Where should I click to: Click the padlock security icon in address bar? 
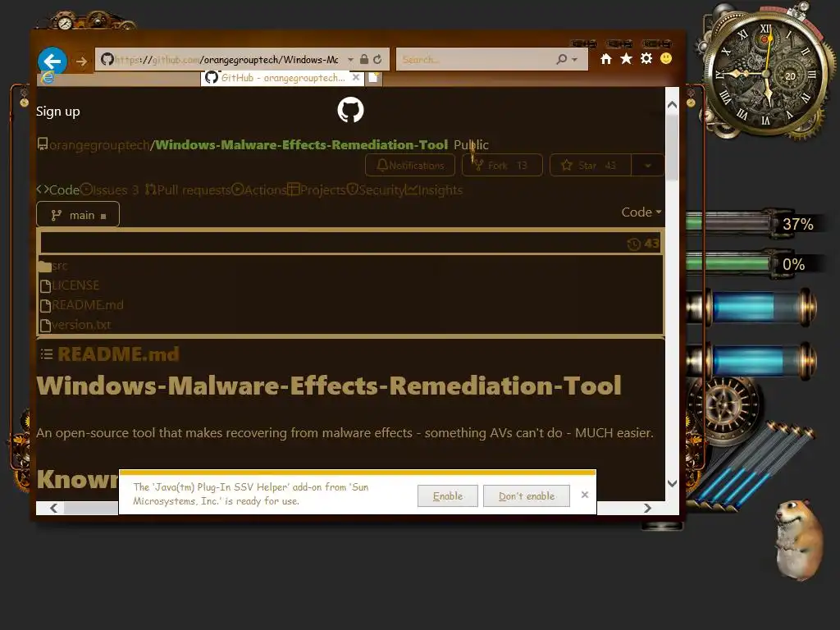[364, 59]
